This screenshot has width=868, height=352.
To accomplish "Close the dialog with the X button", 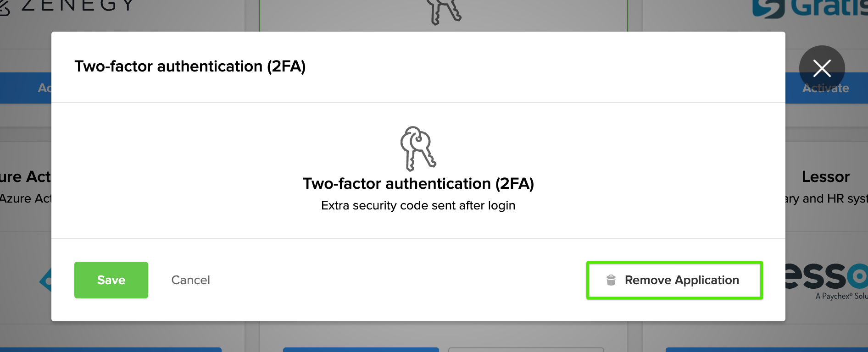I will (822, 68).
